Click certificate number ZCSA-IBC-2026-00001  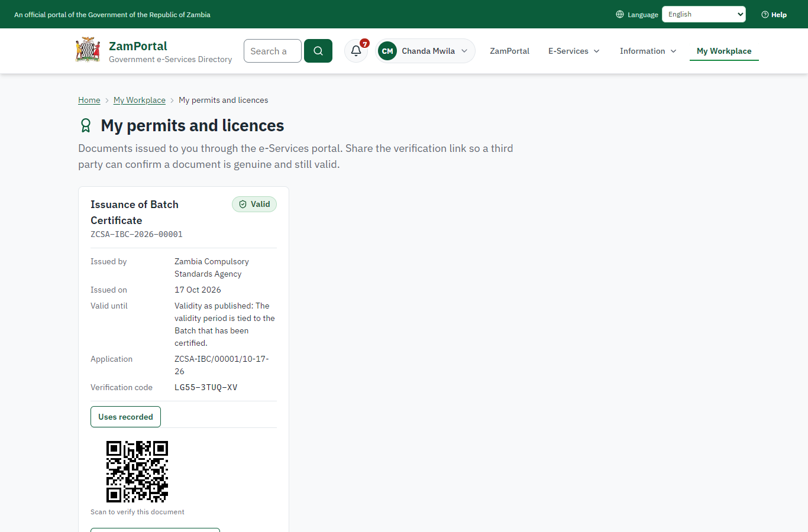click(x=137, y=234)
